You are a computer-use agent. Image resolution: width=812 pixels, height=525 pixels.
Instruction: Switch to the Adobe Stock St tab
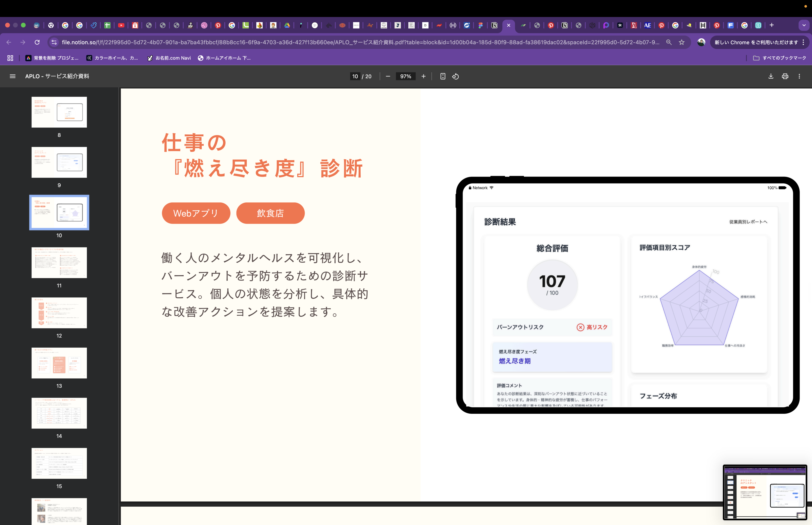pyautogui.click(x=620, y=25)
